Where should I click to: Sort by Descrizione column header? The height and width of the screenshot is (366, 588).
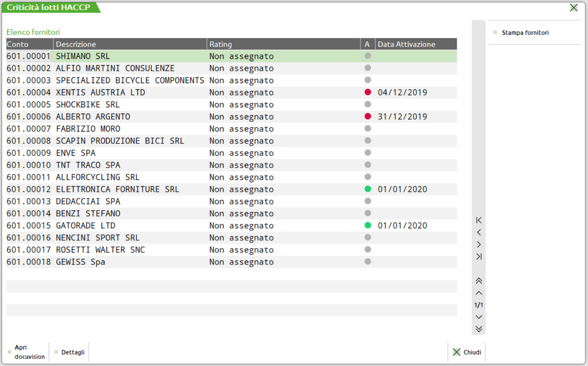coord(130,44)
